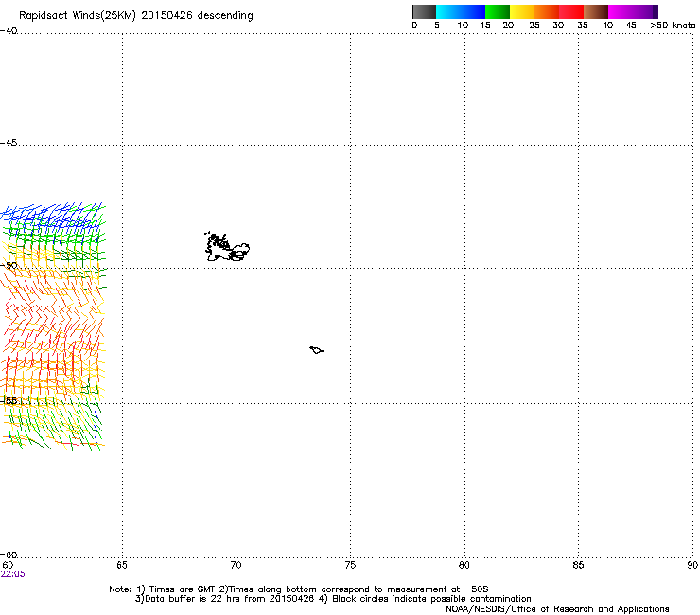The height and width of the screenshot is (615, 700).
Task: Click the longitude label 60
Action: pos(8,565)
